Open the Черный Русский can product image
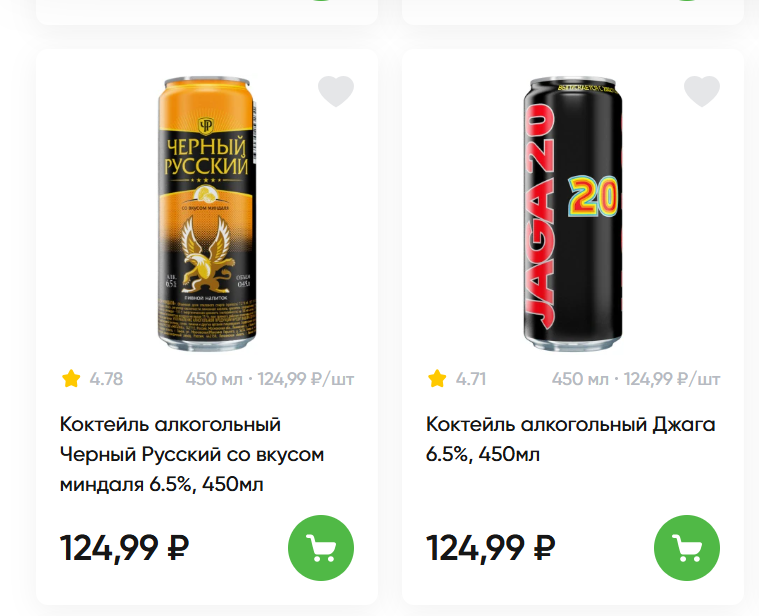759x616 pixels. [206, 212]
